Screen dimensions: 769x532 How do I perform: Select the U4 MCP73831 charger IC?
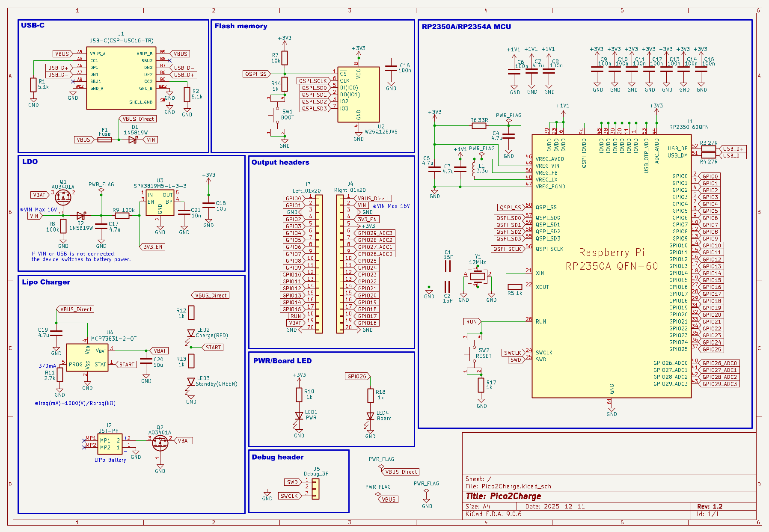[87, 357]
